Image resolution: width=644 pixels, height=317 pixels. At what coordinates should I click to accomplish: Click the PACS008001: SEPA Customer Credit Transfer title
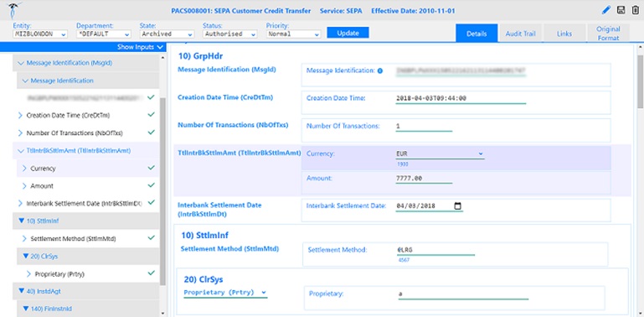point(241,11)
